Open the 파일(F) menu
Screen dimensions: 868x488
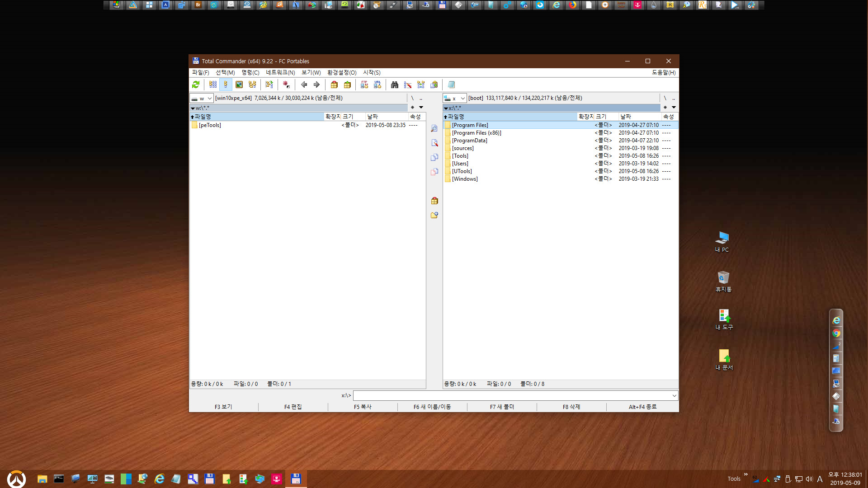201,72
